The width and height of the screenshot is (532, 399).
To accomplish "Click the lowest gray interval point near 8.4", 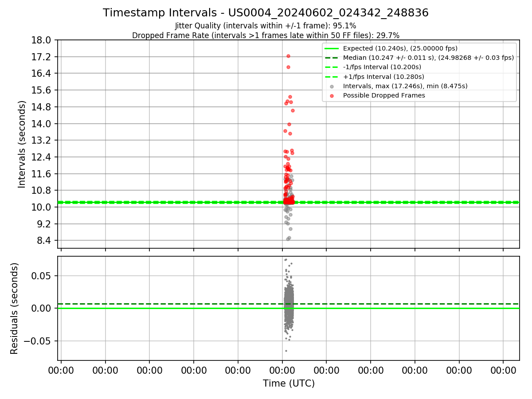I will [x=287, y=239].
